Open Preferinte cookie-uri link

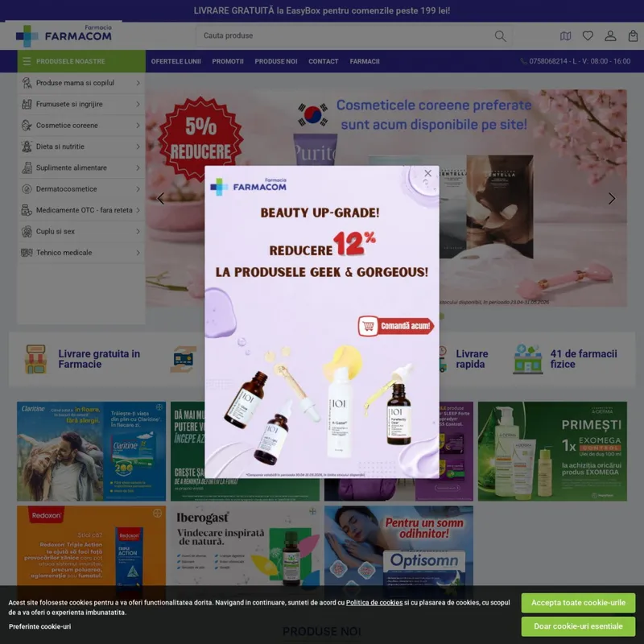point(39,626)
